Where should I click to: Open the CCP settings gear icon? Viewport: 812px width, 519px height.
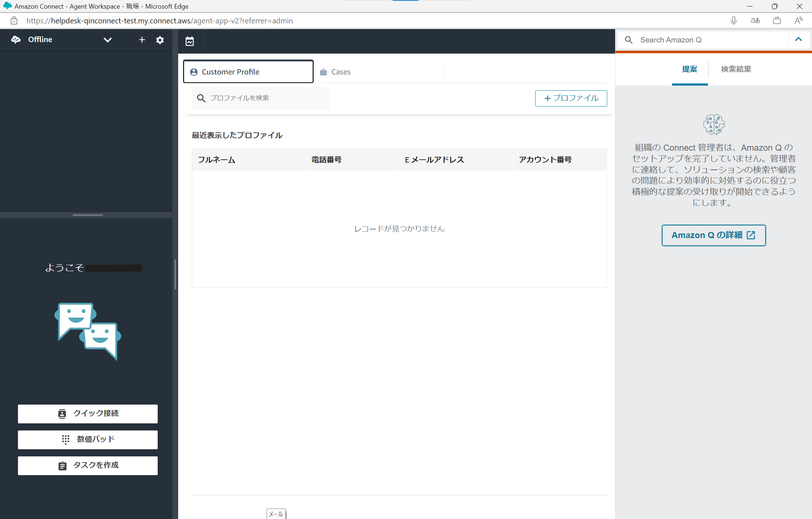160,40
